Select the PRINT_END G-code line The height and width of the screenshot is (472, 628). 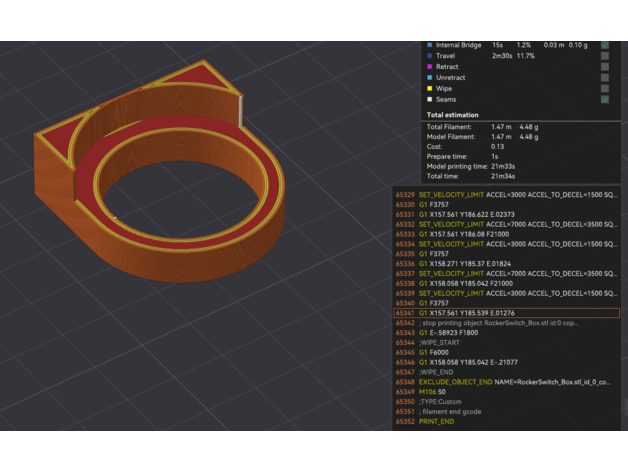437,421
